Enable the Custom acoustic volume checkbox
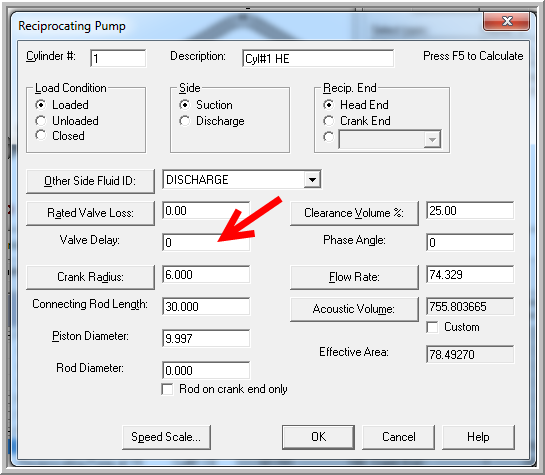Image resolution: width=545 pixels, height=475 pixels. point(432,327)
